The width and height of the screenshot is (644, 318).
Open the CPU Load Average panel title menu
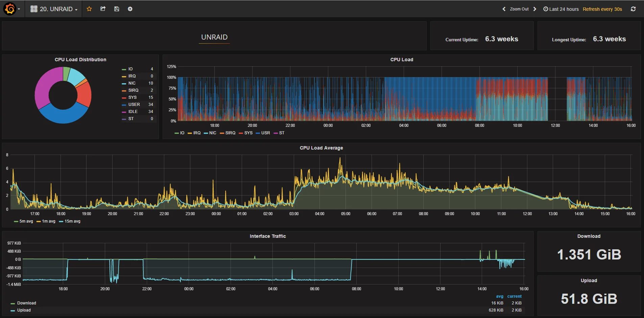[x=321, y=148]
